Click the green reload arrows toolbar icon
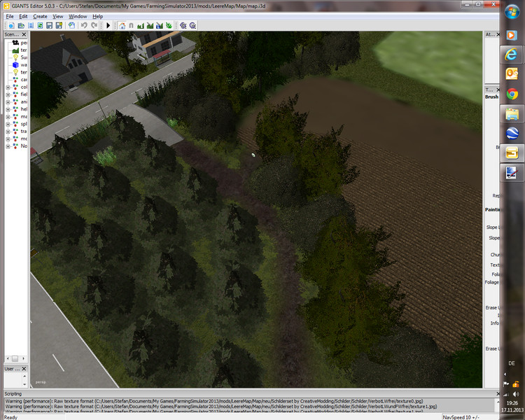This screenshot has height=420, width=525. (x=40, y=25)
